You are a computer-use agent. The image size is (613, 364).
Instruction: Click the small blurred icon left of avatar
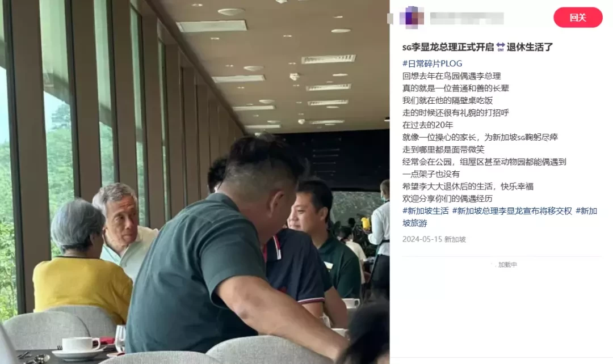tap(390, 18)
